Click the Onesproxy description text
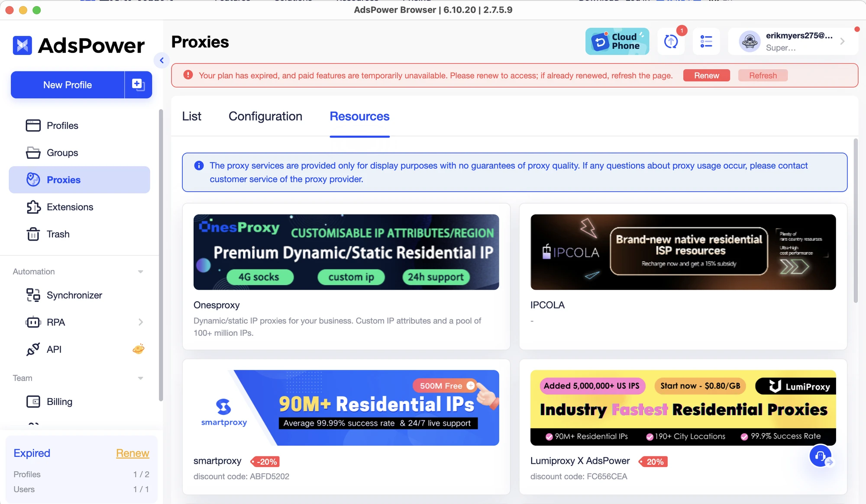Image resolution: width=866 pixels, height=504 pixels. coord(337,327)
